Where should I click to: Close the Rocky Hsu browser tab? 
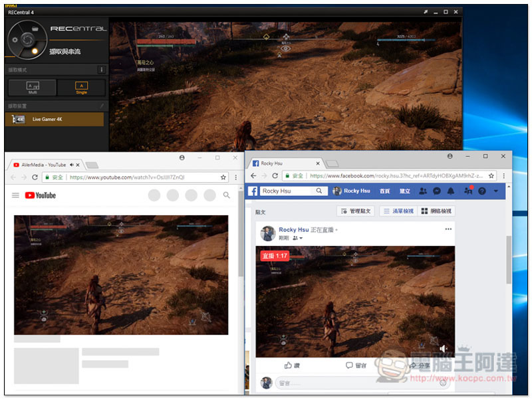(318, 163)
